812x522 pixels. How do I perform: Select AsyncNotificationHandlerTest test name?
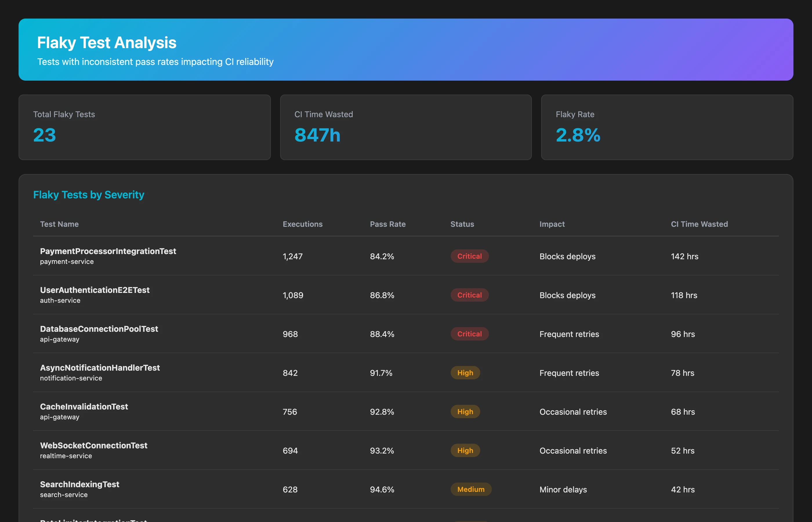[x=100, y=368]
